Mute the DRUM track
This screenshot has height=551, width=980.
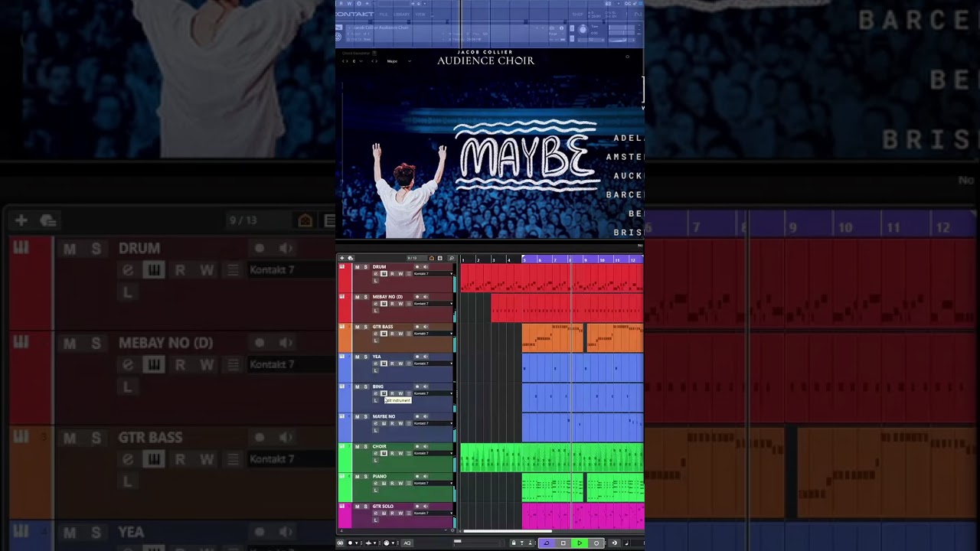point(357,267)
